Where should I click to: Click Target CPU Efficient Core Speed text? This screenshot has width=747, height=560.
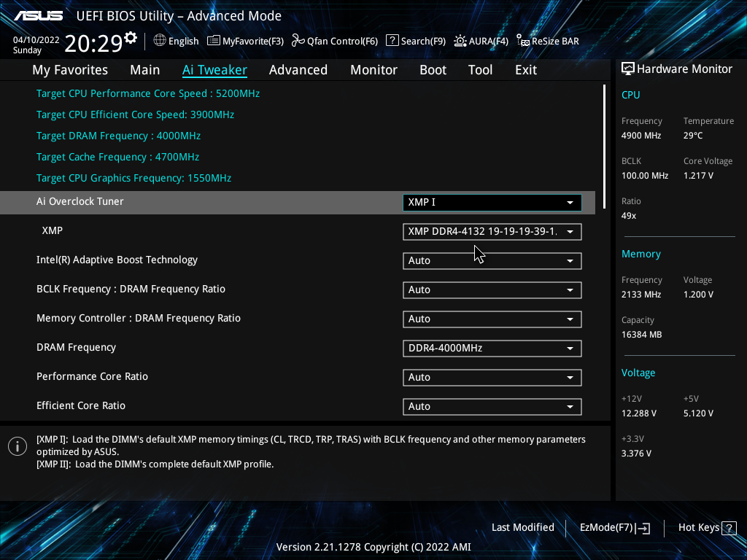tap(135, 114)
